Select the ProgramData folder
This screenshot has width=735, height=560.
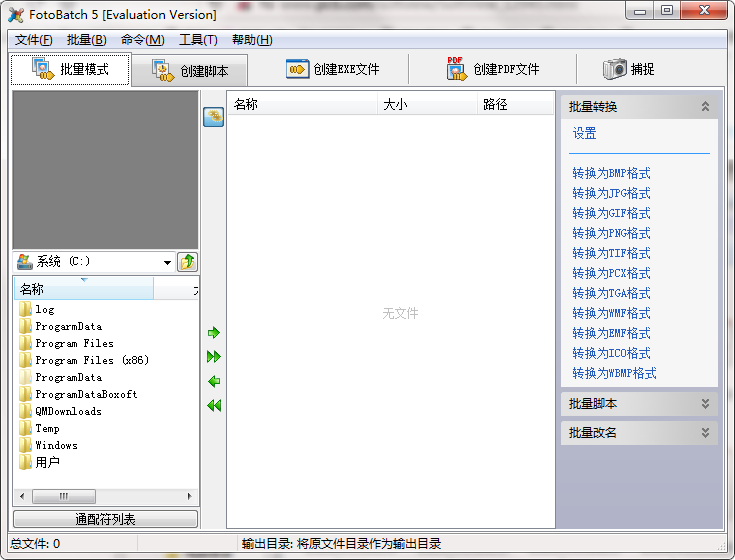point(60,377)
